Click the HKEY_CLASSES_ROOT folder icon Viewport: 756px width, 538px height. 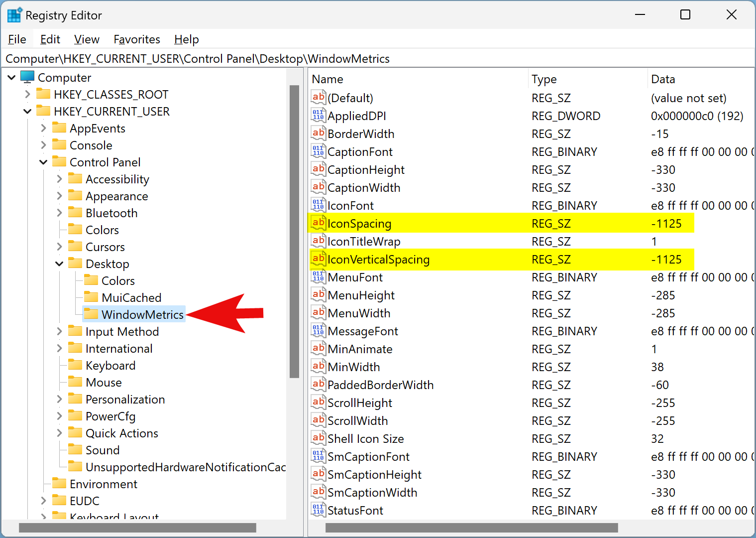43,94
